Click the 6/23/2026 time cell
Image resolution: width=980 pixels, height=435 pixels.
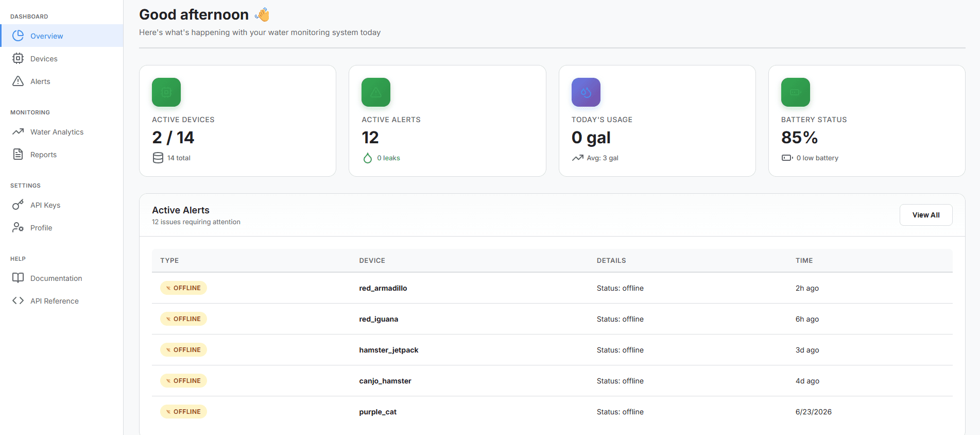tap(814, 412)
